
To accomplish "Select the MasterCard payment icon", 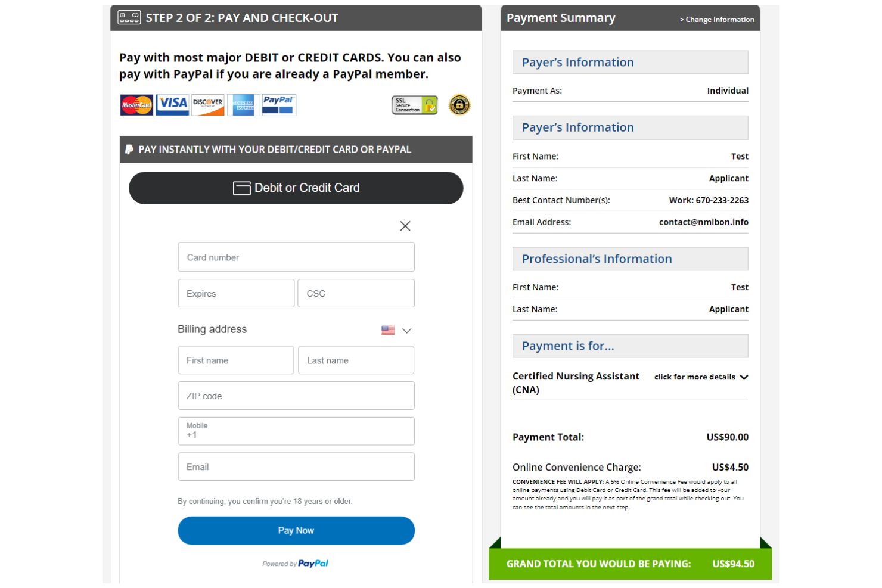I will click(x=136, y=105).
